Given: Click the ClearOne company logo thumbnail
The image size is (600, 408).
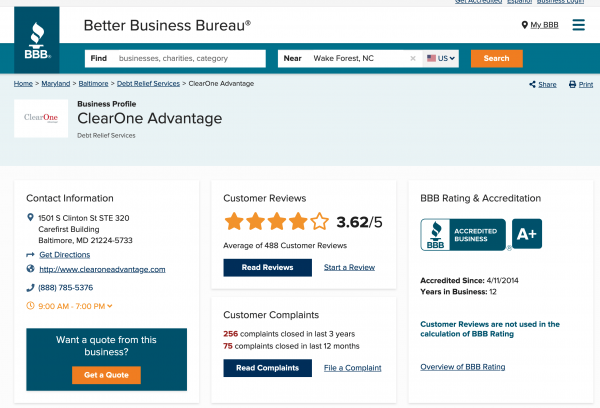Looking at the screenshot, I should pyautogui.click(x=41, y=118).
